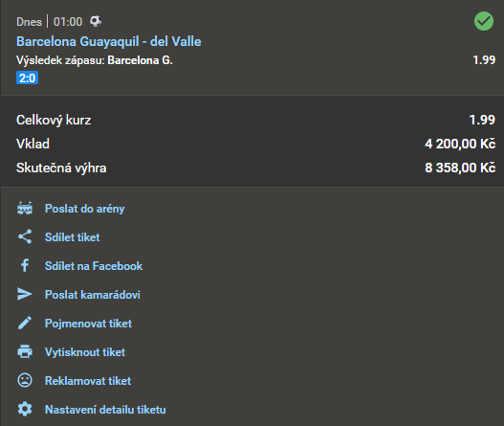Click the blue 2:0 score badge
Viewport: 504px width, 426px height.
28,78
